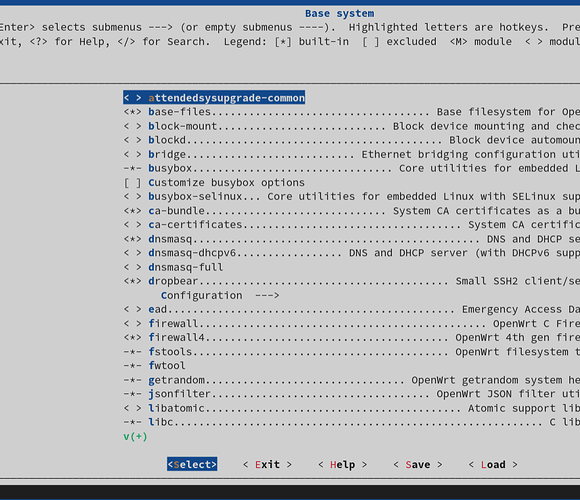The width and height of the screenshot is (580, 500).
Task: Toggle the base-files package state
Action: (x=132, y=112)
